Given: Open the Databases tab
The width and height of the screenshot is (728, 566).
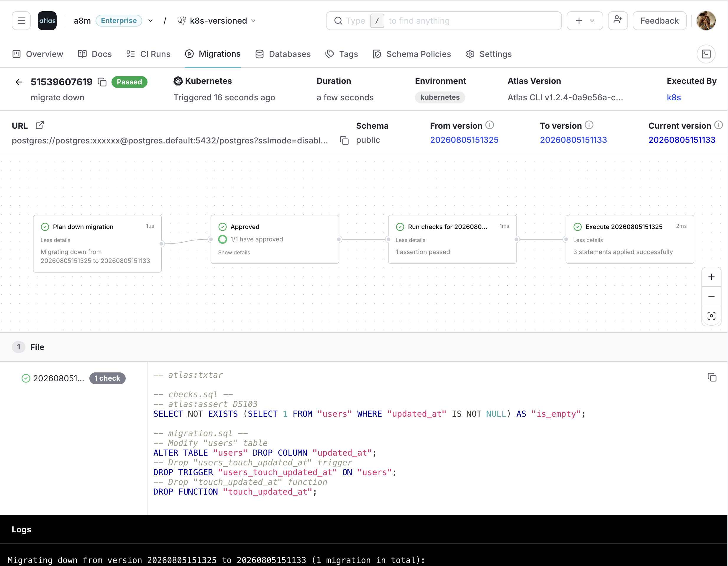Looking at the screenshot, I should tap(283, 54).
